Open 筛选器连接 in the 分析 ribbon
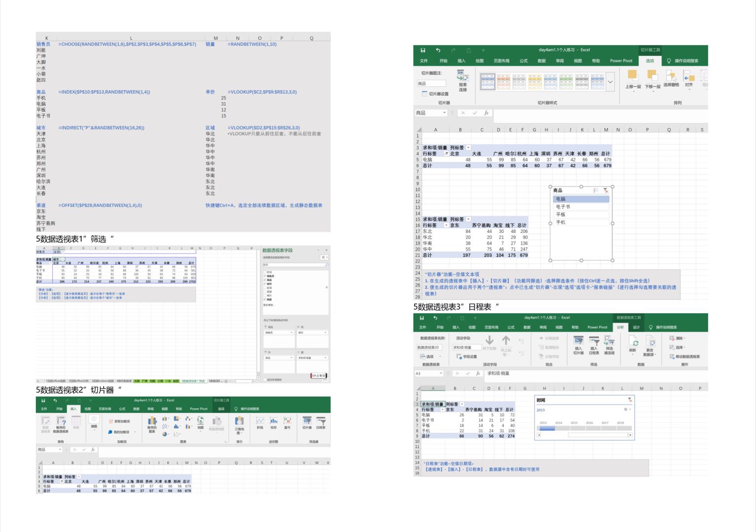Image resolution: width=756 pixels, height=532 pixels. click(609, 345)
